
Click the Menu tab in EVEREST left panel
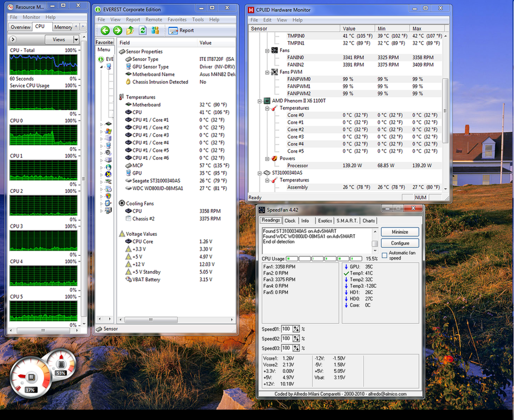click(x=104, y=50)
